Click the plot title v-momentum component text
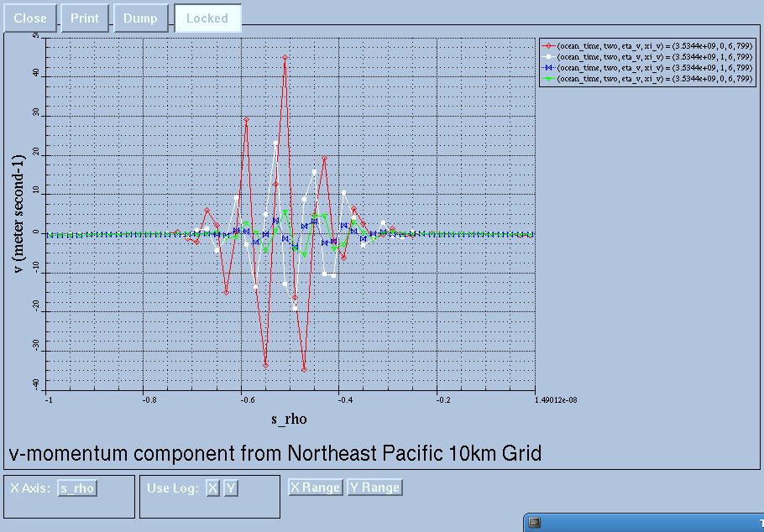This screenshot has width=764, height=532. pos(275,453)
